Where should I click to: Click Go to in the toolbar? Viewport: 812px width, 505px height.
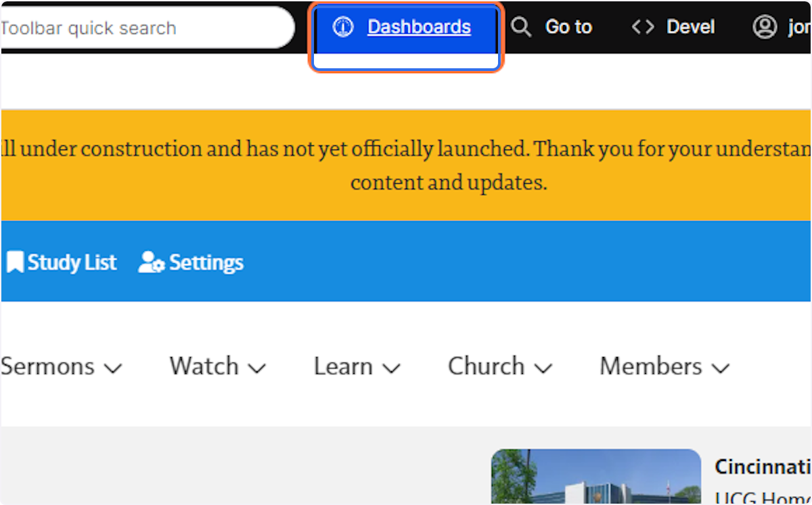568,26
